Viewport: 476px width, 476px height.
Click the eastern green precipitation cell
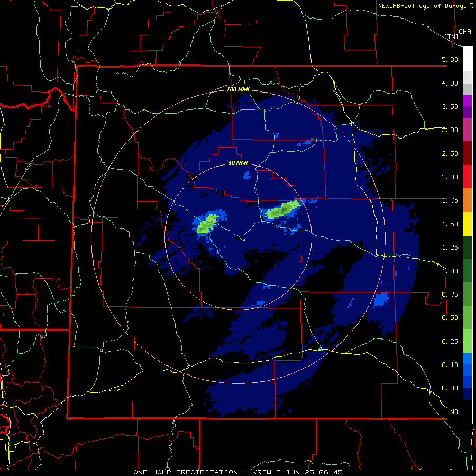point(282,210)
